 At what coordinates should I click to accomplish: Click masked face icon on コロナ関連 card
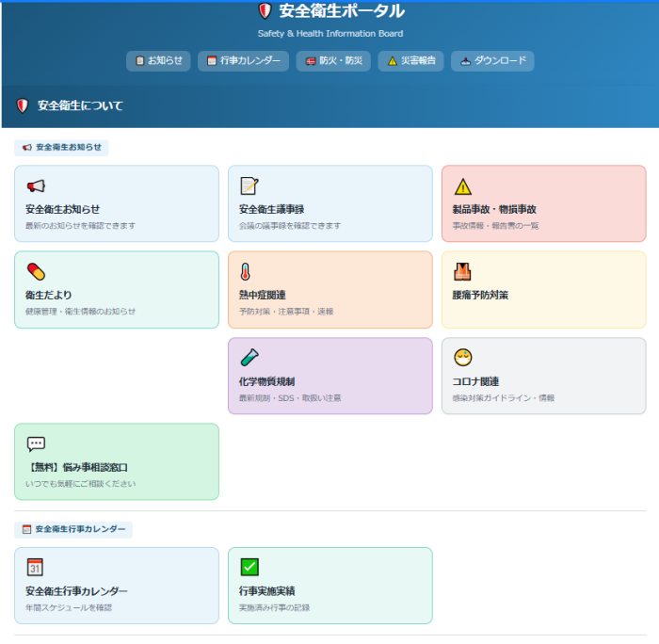463,358
